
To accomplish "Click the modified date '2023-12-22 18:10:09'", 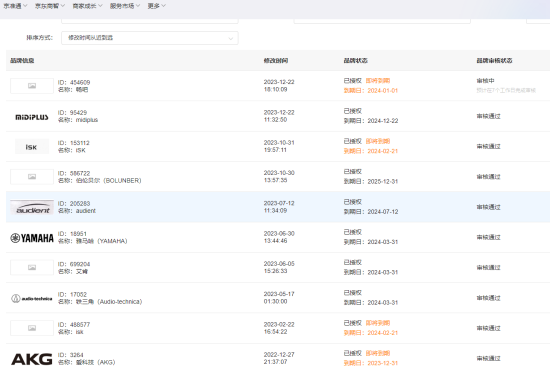I will pos(279,86).
